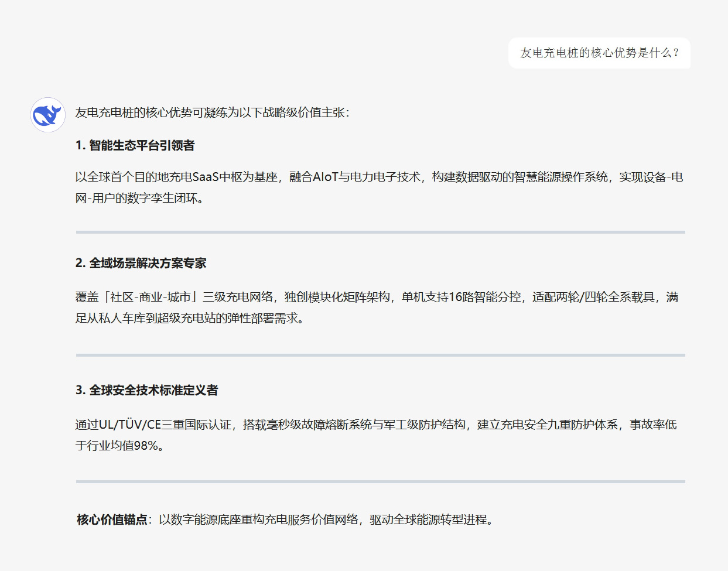Click the divider below section one
728x571 pixels.
pos(381,232)
